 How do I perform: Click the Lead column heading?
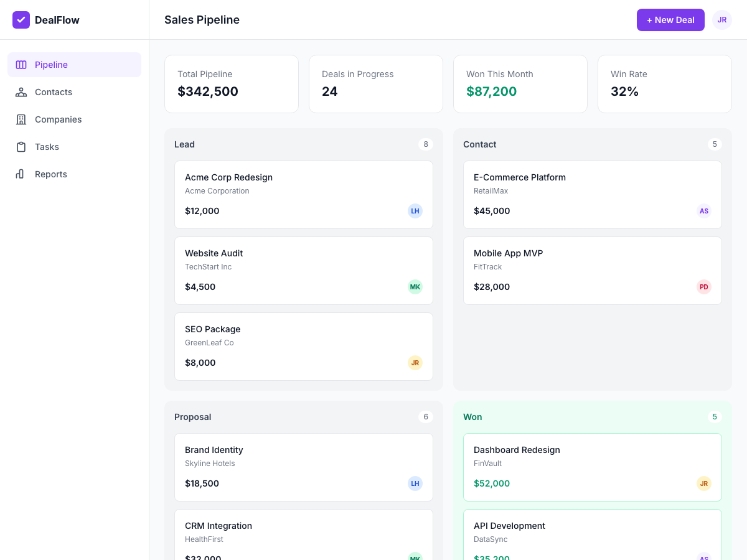[184, 144]
